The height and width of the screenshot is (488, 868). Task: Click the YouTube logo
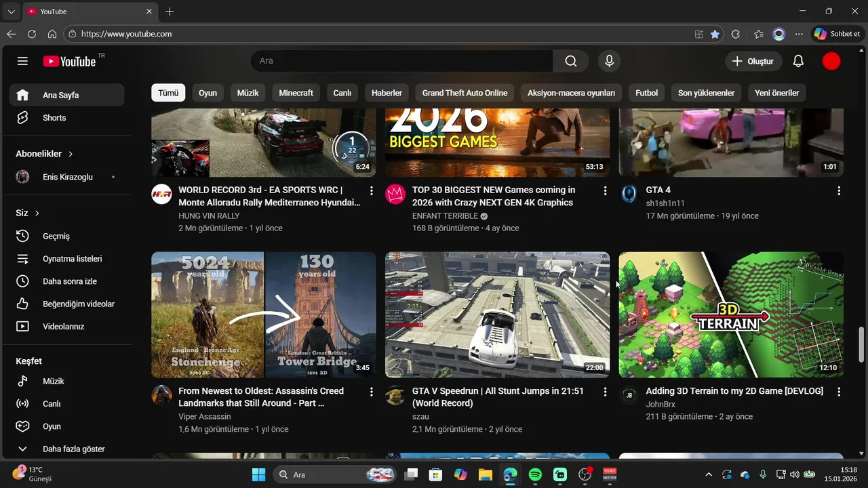[x=69, y=61]
